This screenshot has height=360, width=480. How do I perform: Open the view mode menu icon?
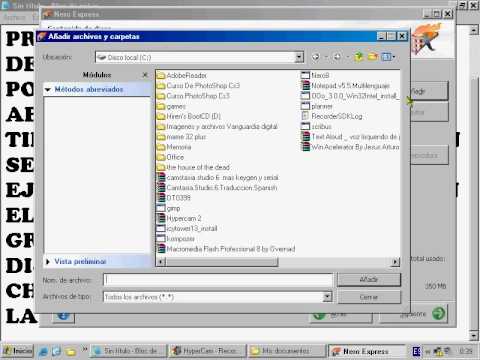pos(388,57)
